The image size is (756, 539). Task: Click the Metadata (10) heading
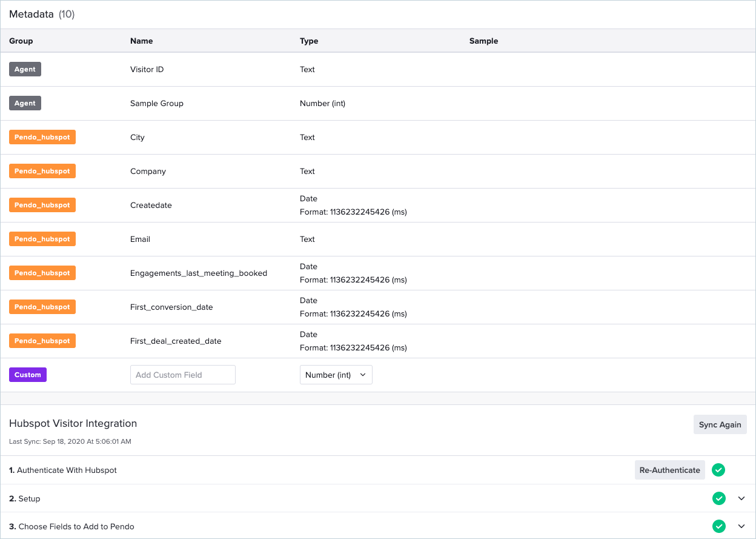pos(42,14)
